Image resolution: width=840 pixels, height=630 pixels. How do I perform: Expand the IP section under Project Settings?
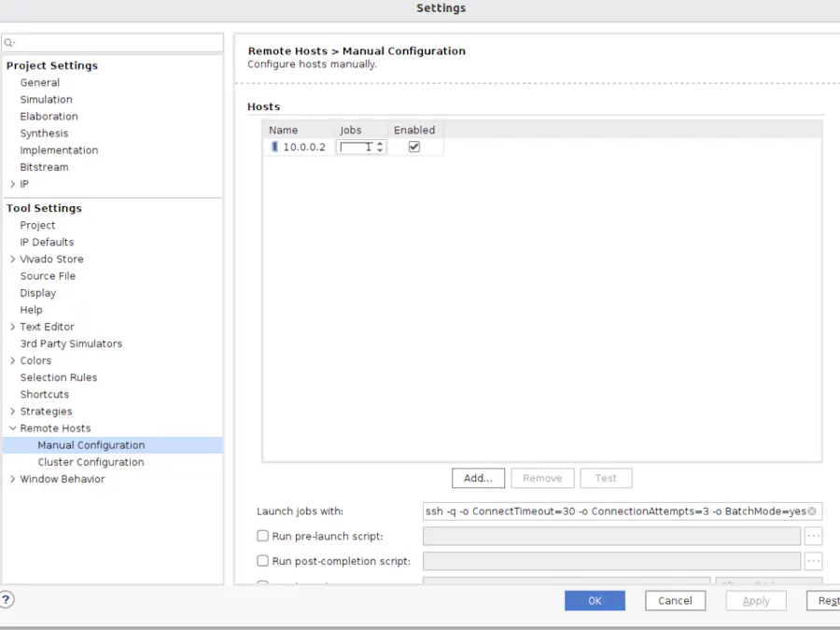[12, 184]
